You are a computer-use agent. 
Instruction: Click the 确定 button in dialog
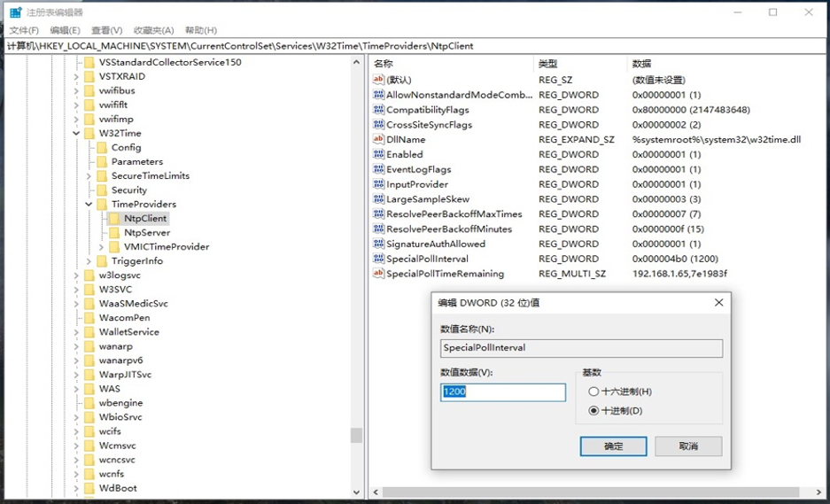pos(613,446)
